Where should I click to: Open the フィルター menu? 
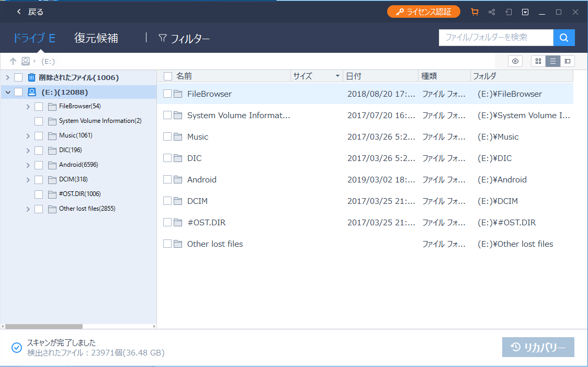(184, 38)
